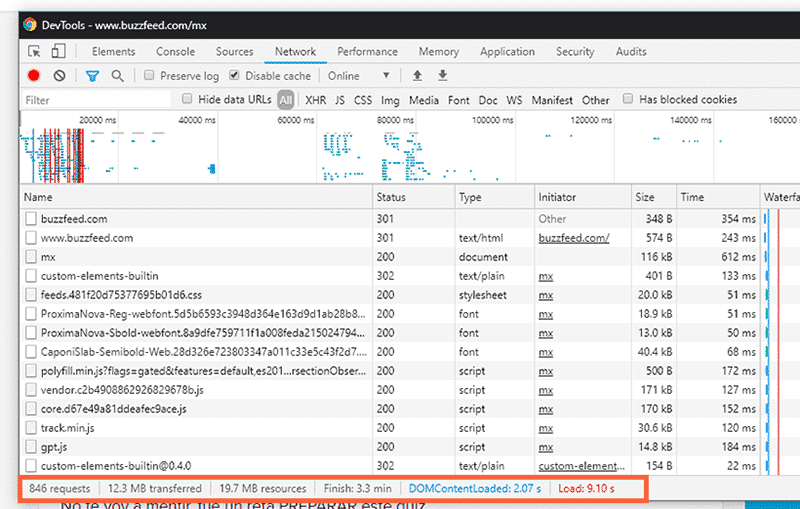Stop recording network log red button
The height and width of the screenshot is (509, 800).
[34, 76]
